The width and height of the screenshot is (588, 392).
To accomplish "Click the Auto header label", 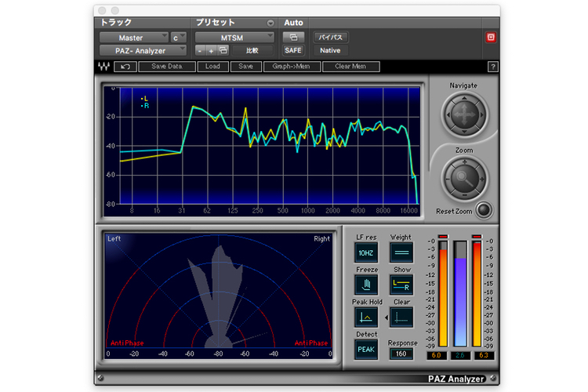I will [x=293, y=23].
